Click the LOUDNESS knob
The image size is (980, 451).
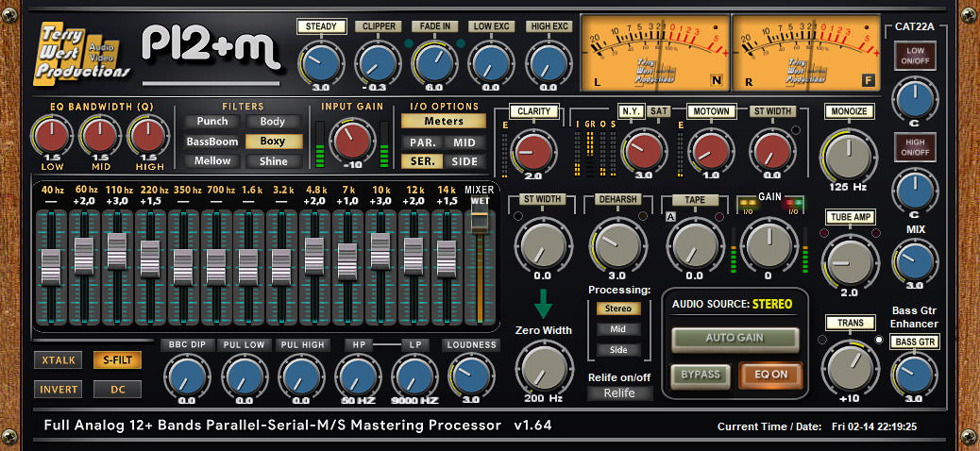click(471, 376)
